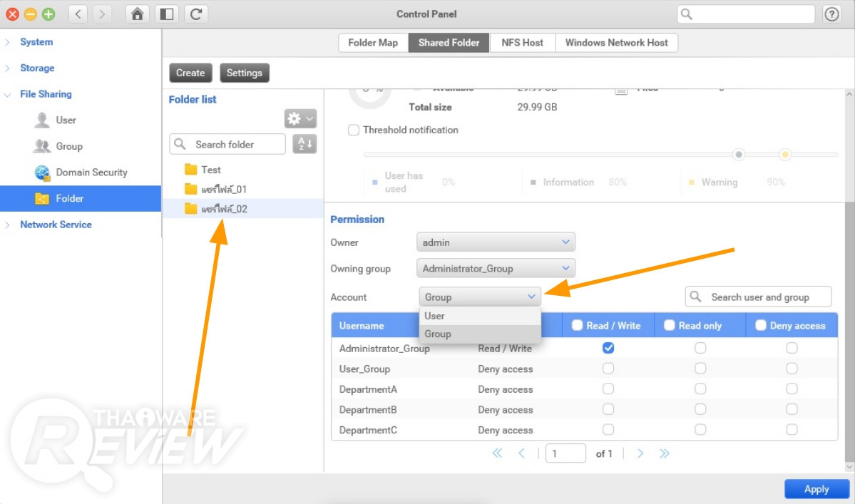Go back with the left arrow toolbar button
855x504 pixels.
78,14
